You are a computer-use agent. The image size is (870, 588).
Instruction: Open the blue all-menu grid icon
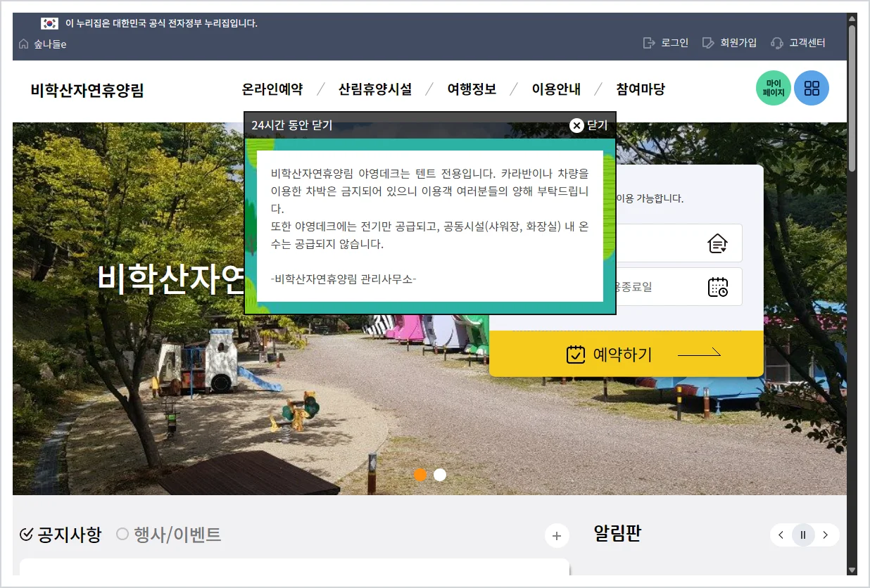812,88
